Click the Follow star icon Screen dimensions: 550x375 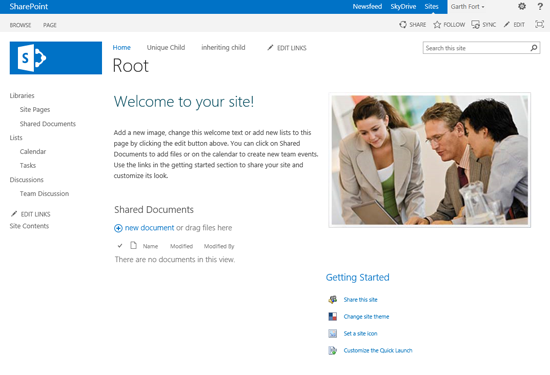pos(437,25)
